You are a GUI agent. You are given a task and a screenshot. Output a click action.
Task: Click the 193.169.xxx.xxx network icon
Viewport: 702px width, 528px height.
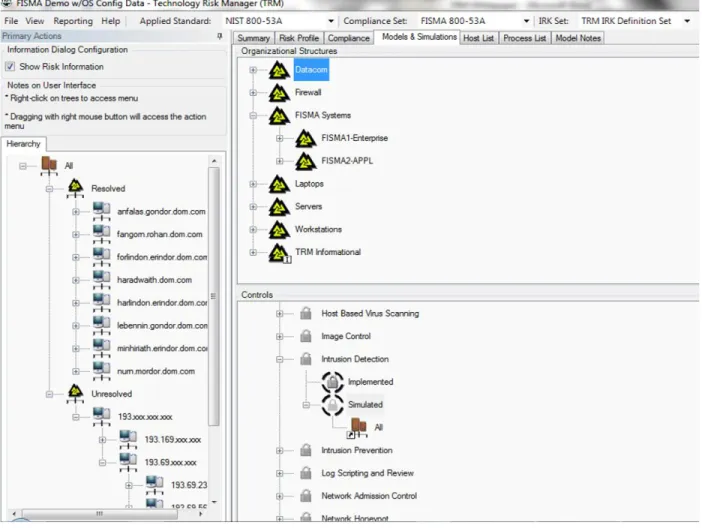click(x=128, y=440)
